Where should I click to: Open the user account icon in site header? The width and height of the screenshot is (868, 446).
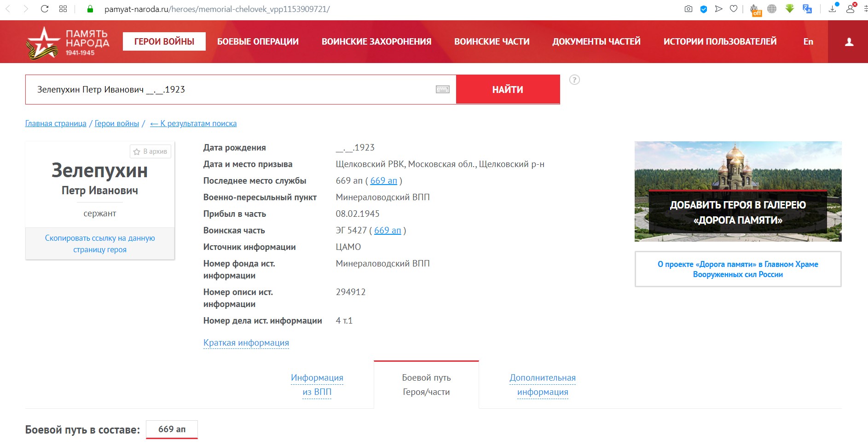(849, 42)
